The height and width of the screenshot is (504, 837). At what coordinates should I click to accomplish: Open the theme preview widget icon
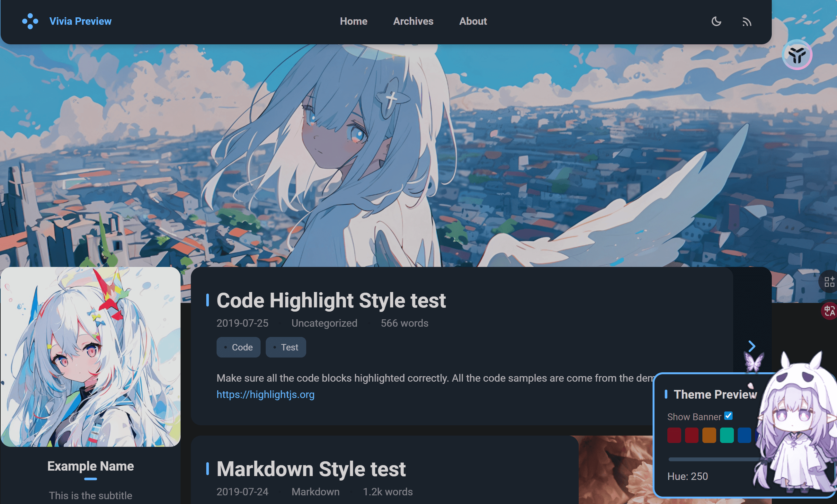click(x=830, y=281)
